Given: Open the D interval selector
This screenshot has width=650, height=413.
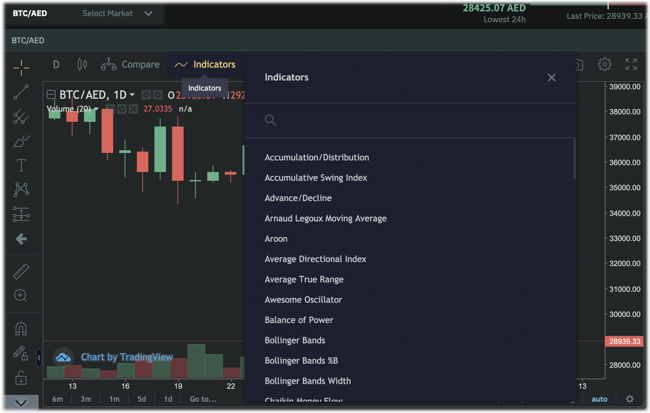Looking at the screenshot, I should coord(56,65).
